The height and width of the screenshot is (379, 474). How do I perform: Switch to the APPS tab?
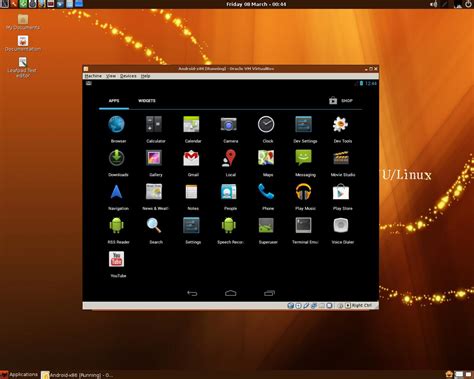point(114,101)
